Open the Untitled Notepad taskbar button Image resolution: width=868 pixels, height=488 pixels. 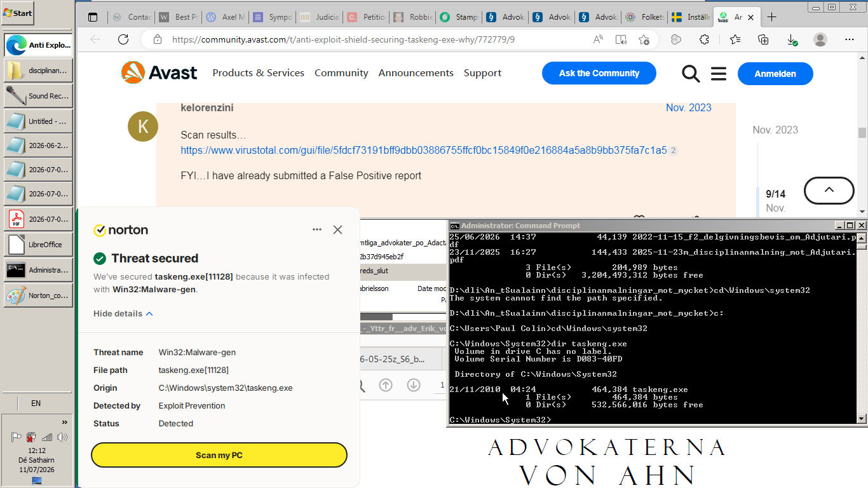tap(38, 121)
